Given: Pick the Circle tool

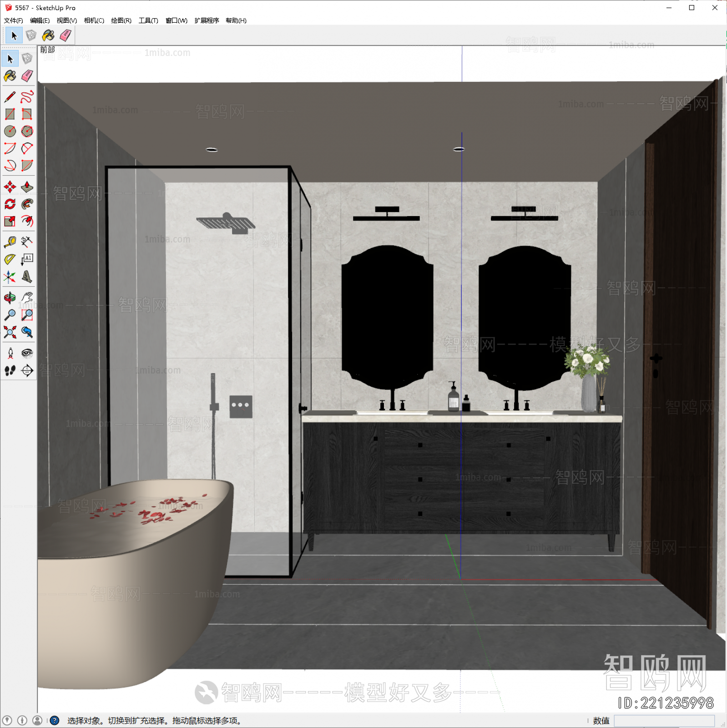Looking at the screenshot, I should 10,131.
